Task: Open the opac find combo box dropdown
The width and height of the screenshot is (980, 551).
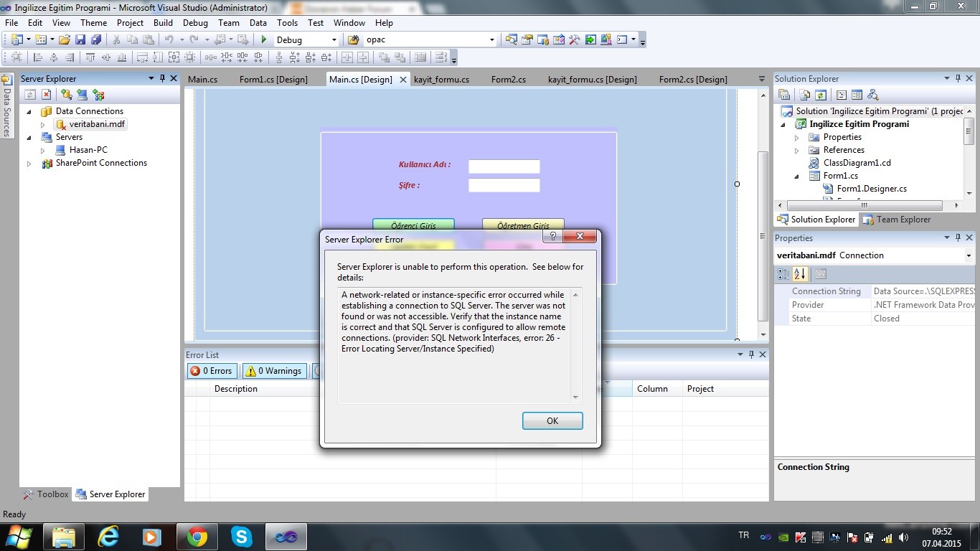Action: pyautogui.click(x=491, y=39)
